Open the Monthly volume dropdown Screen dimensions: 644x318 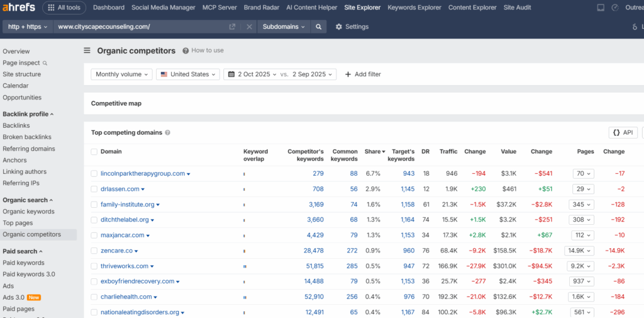(x=121, y=74)
